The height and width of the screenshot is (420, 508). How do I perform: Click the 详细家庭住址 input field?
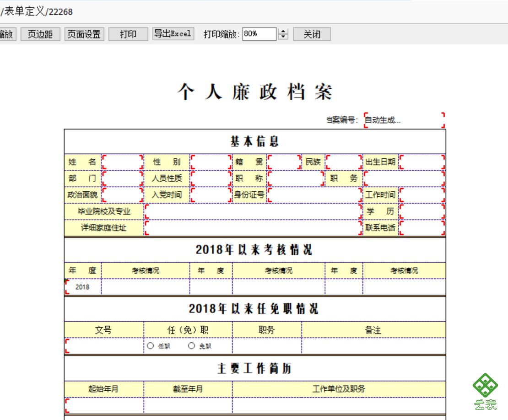253,228
